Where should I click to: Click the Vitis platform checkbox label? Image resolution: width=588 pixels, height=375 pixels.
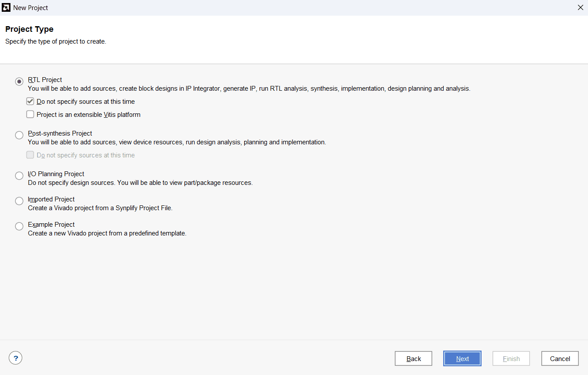tap(89, 115)
